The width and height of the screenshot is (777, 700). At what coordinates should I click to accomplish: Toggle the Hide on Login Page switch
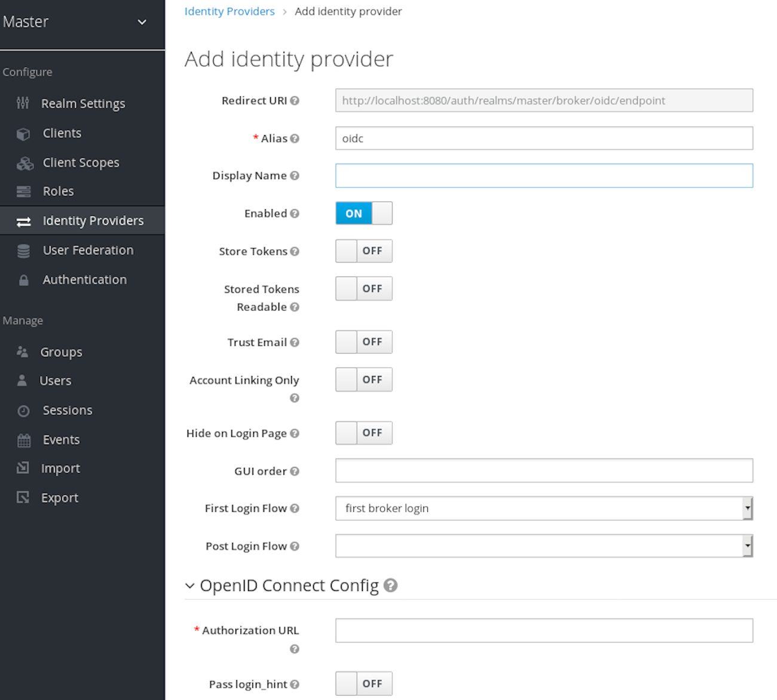pos(364,433)
